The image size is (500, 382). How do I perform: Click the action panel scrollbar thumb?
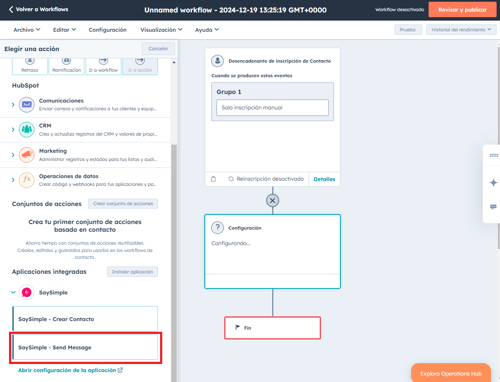(174, 263)
